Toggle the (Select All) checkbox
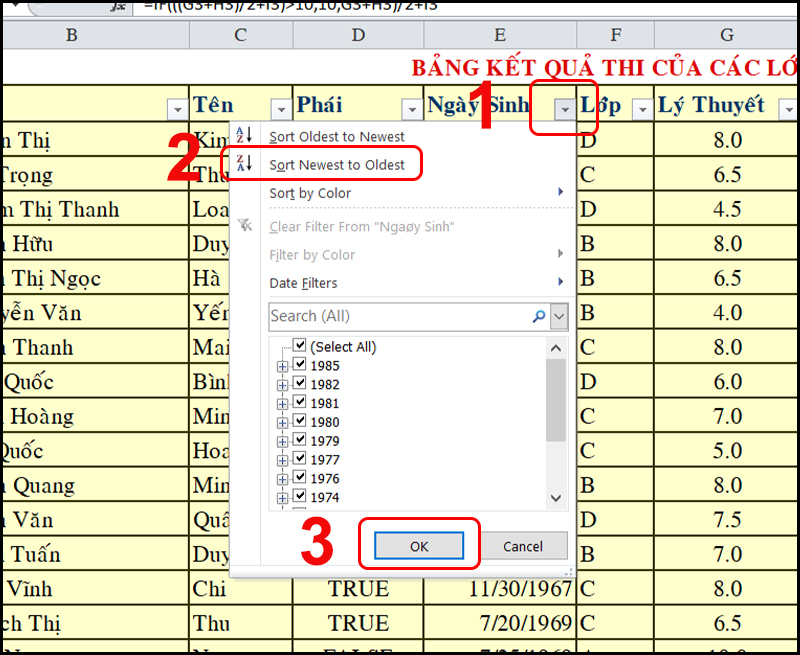The image size is (800, 655). point(300,346)
